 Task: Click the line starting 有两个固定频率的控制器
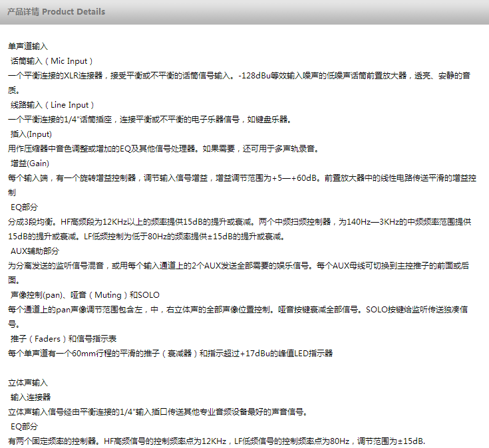tap(217, 441)
